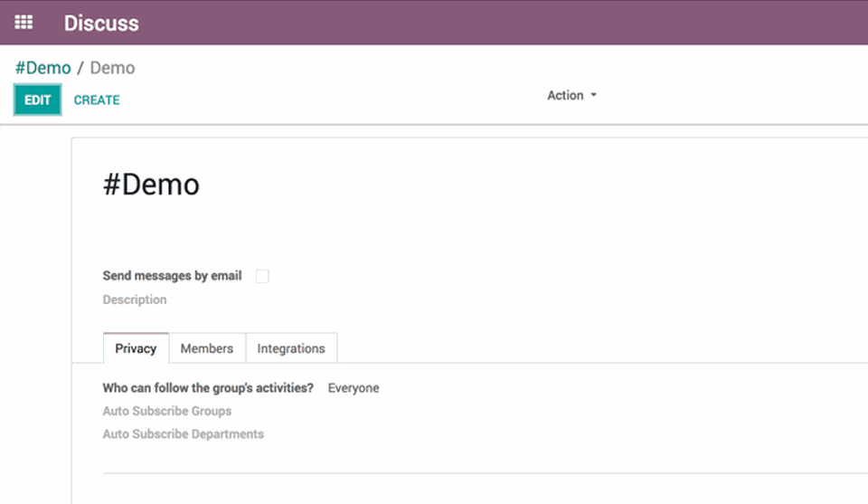Viewport: 868px width, 504px height.
Task: Click the #Demo channel name heading
Action: coord(151,185)
